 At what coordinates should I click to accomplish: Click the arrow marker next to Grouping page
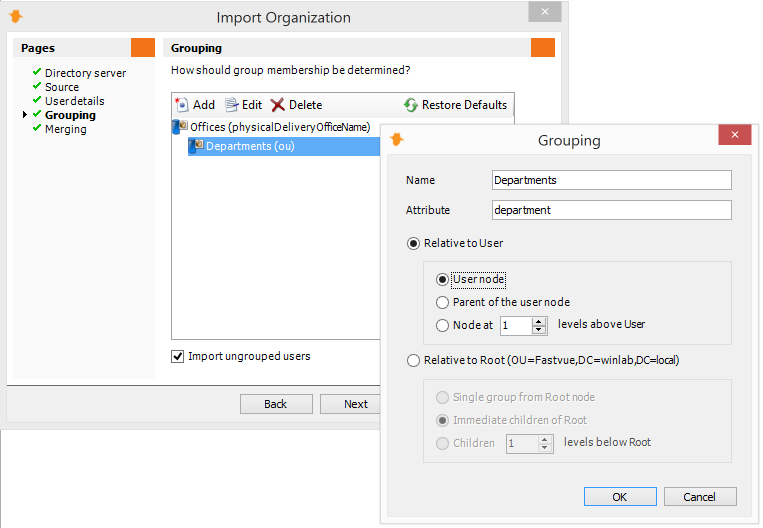(x=25, y=115)
